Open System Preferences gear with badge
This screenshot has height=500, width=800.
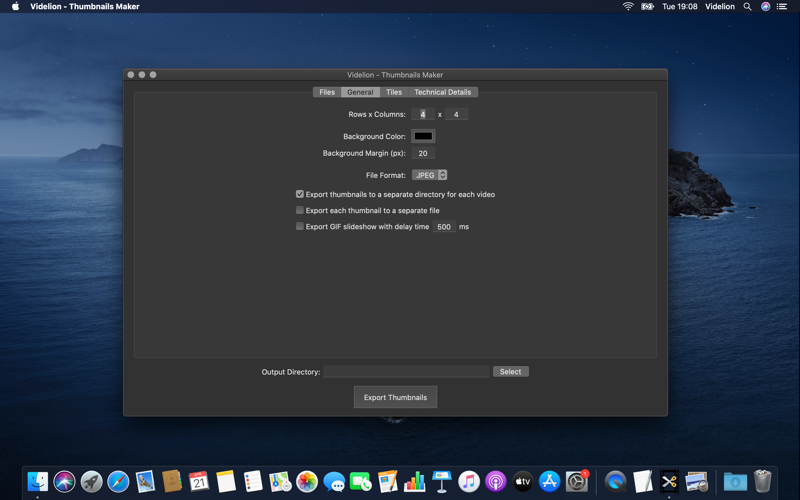pos(577,481)
